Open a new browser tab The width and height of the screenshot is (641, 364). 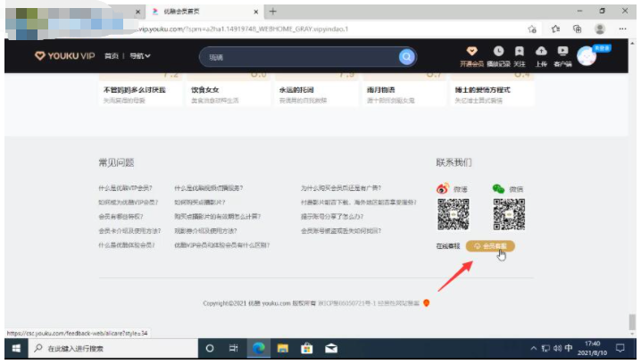(x=272, y=12)
